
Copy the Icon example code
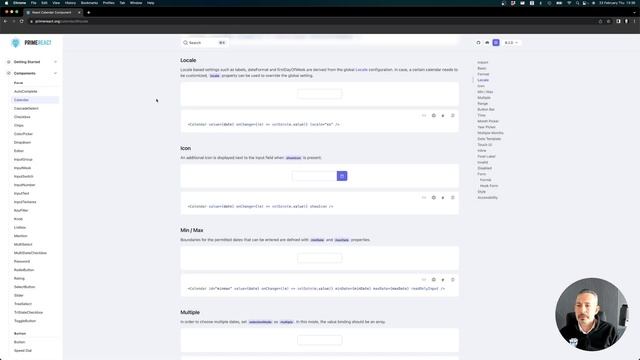[x=453, y=198]
